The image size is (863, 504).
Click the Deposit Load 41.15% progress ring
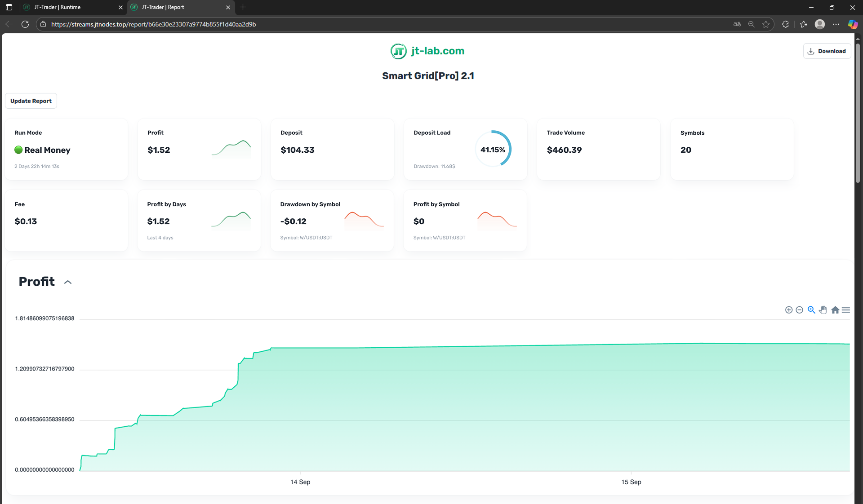click(x=493, y=150)
